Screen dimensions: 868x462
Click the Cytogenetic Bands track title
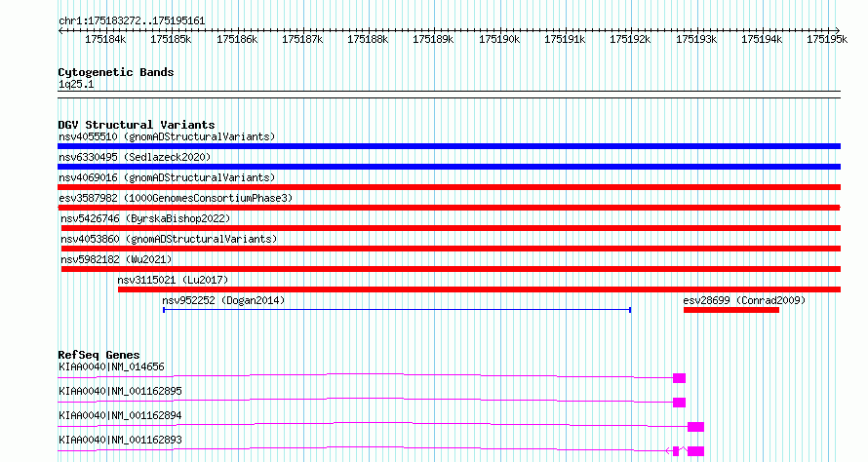coord(116,72)
